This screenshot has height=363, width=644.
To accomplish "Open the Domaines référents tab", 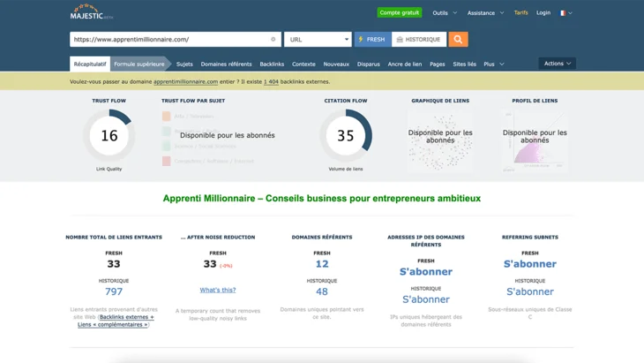I will 227,64.
